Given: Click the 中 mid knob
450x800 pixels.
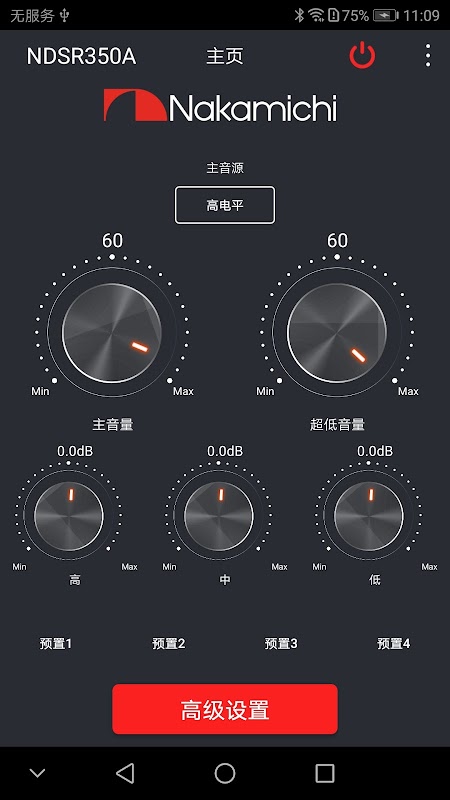Looking at the screenshot, I should 219,516.
